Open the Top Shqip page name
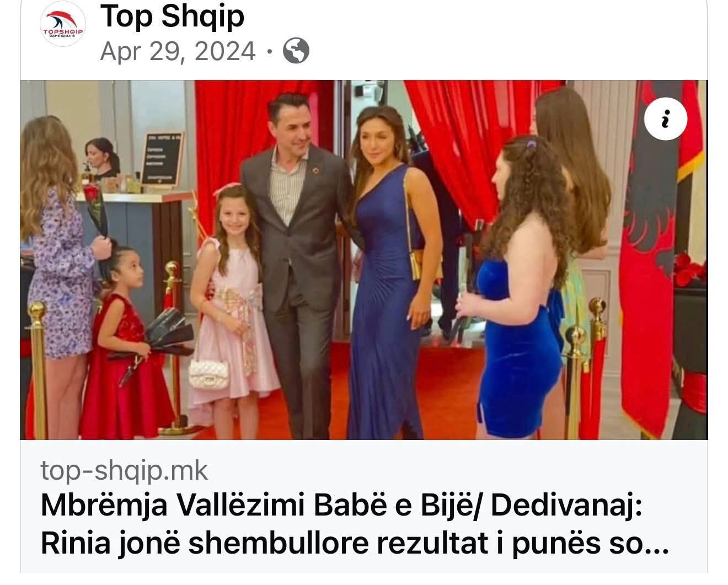The height and width of the screenshot is (585, 728). (172, 17)
